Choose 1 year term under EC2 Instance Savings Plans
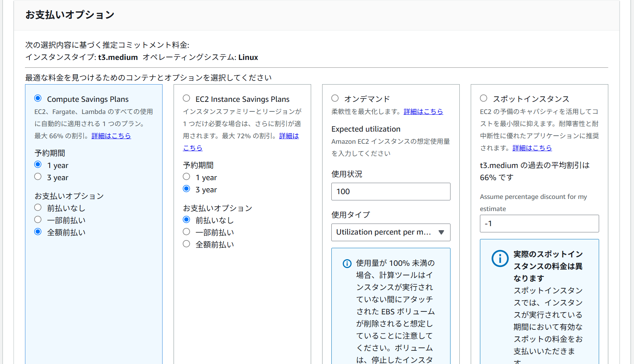This screenshot has width=634, height=364. point(186,176)
